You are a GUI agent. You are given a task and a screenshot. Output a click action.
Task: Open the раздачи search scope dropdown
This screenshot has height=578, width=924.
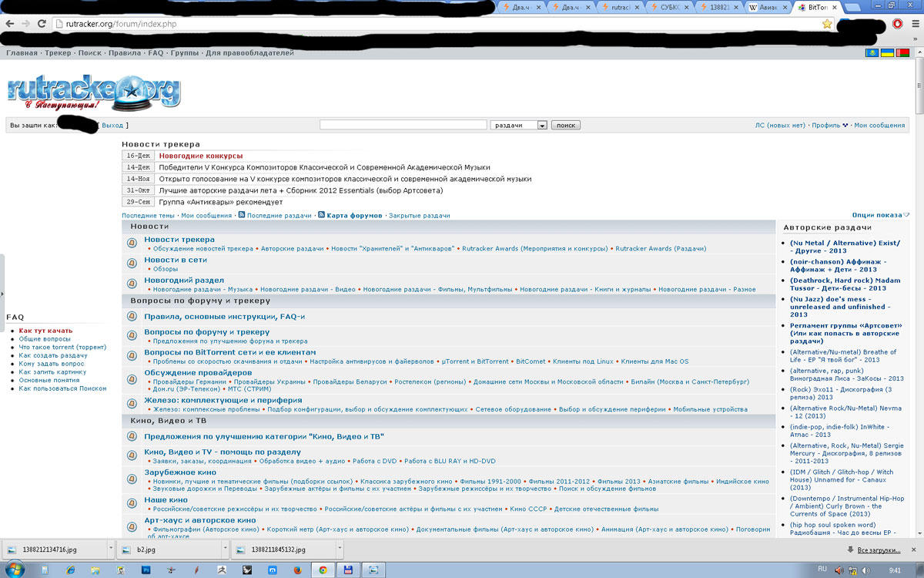click(519, 125)
